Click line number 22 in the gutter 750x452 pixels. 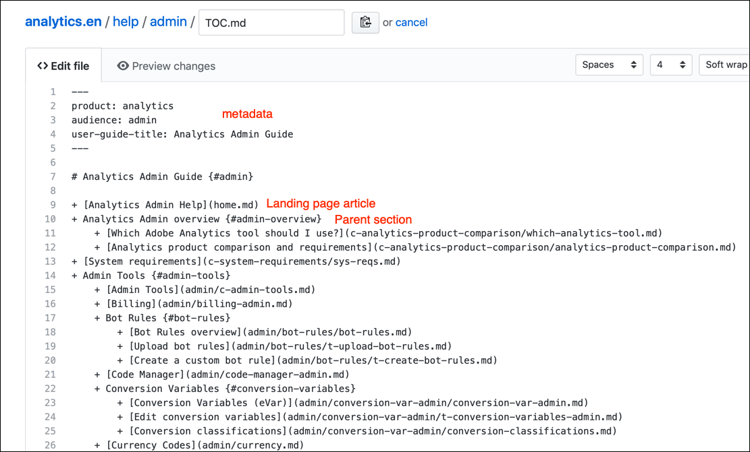point(50,388)
